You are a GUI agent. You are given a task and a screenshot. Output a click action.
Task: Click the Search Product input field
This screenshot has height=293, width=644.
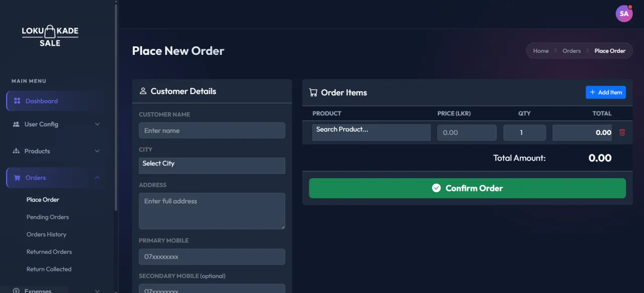click(371, 132)
